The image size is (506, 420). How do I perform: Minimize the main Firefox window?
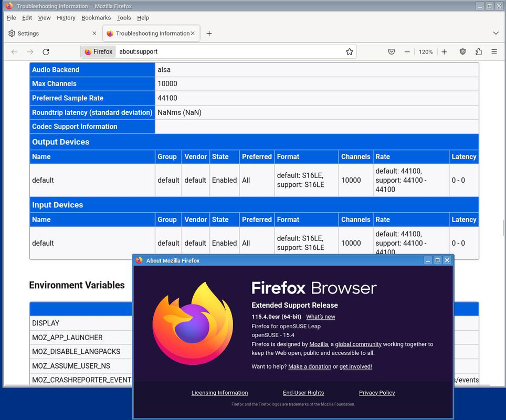[x=480, y=6]
